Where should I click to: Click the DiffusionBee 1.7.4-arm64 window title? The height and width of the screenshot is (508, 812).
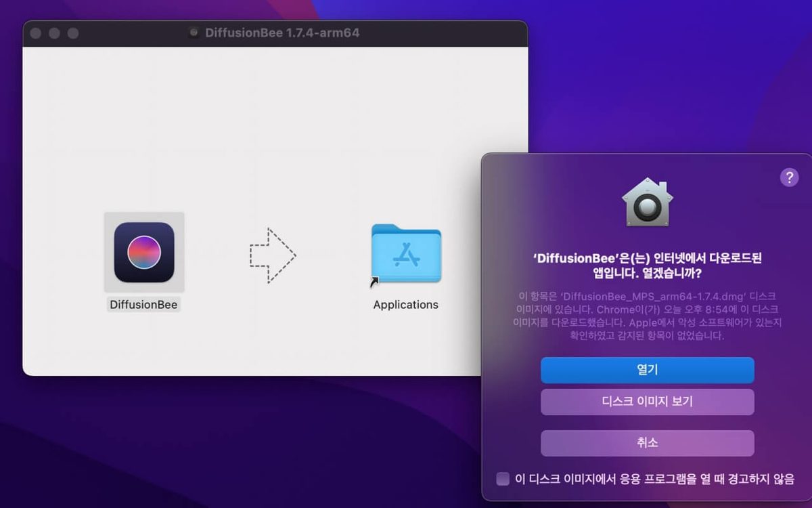click(282, 33)
